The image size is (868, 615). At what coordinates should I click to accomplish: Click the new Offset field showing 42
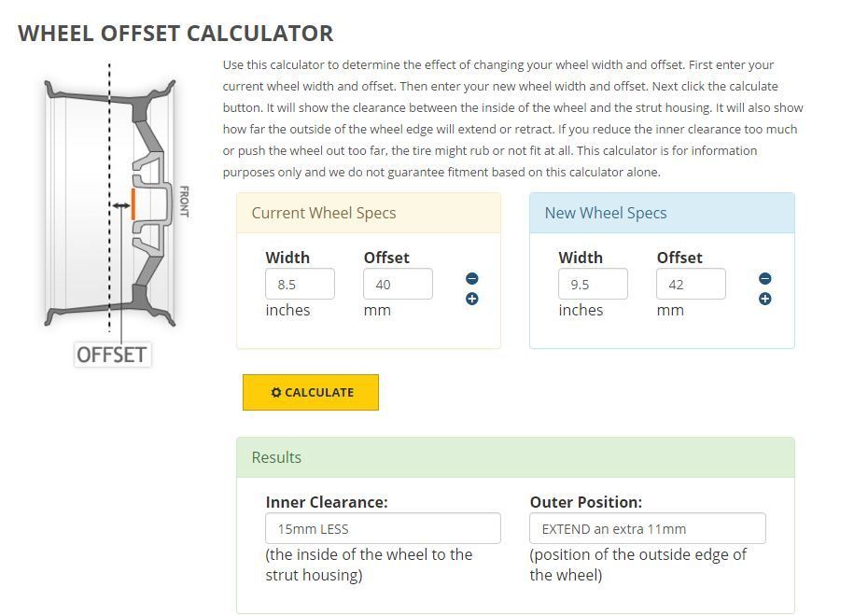(691, 283)
